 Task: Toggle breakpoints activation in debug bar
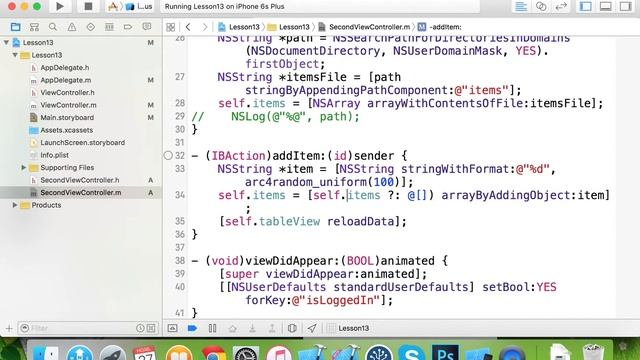coord(192,328)
